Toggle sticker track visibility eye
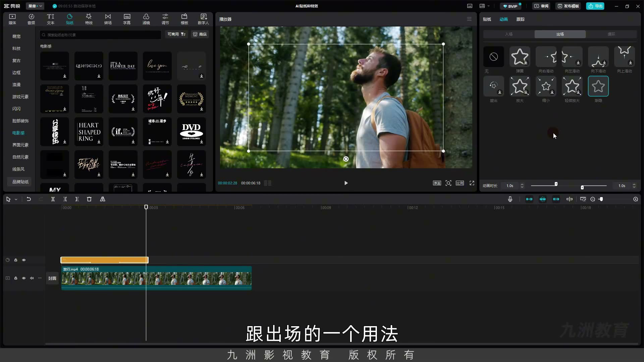 click(x=24, y=260)
